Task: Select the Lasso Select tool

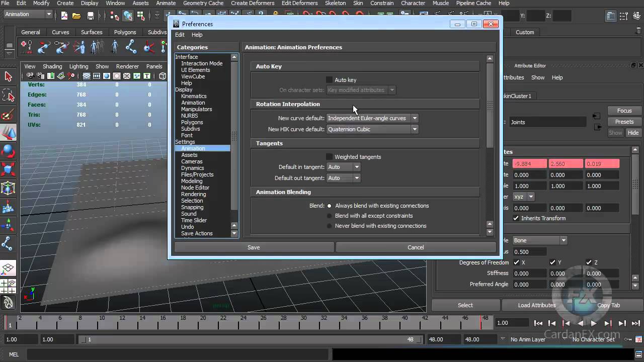Action: coord(8,95)
